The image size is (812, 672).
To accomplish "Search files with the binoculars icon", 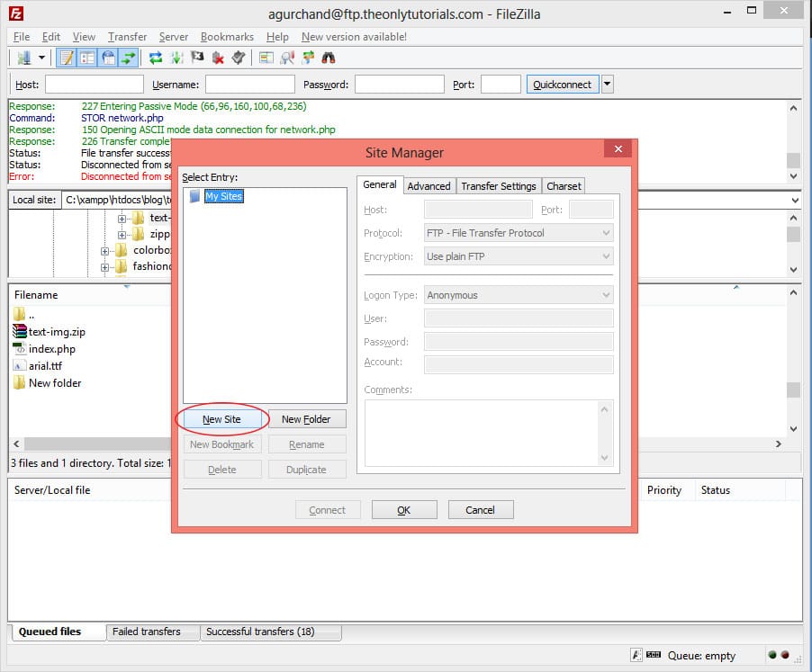I will [329, 58].
